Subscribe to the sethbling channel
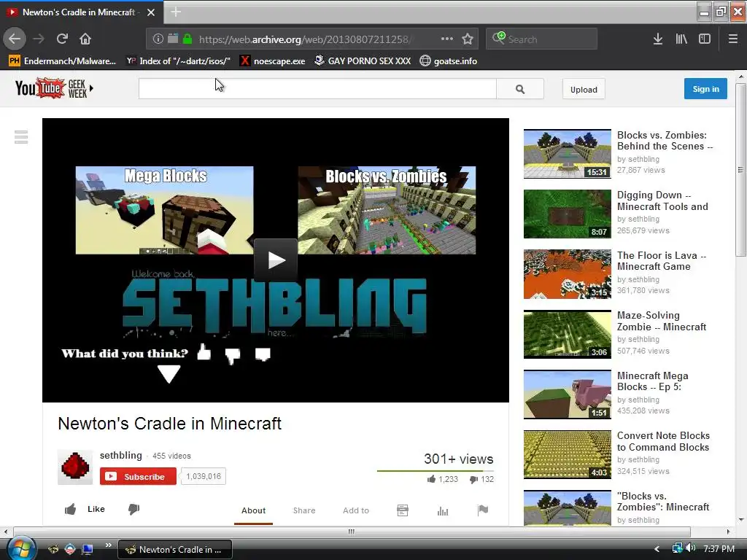The image size is (747, 560). pyautogui.click(x=138, y=476)
